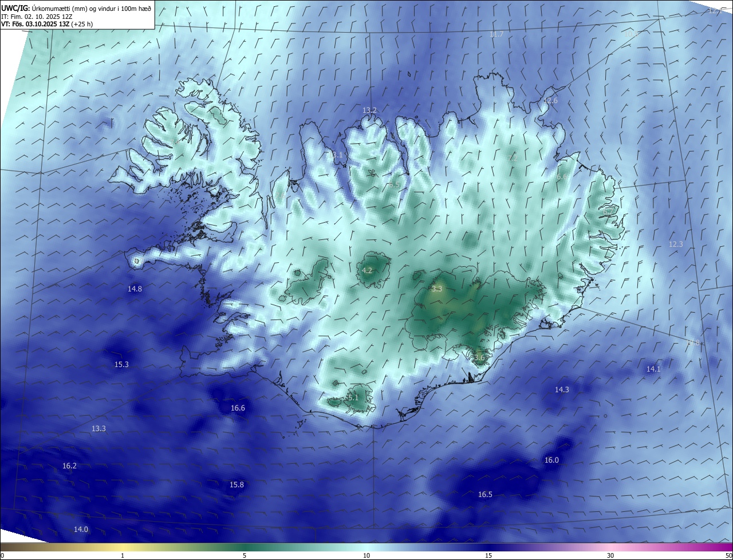Image resolution: width=733 pixels, height=560 pixels.
Task: Click the 3.6 value near the southeast coast
Action: coord(479,358)
